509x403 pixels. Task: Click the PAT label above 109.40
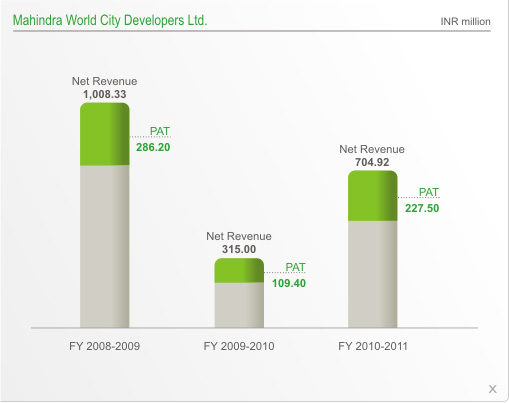click(295, 267)
